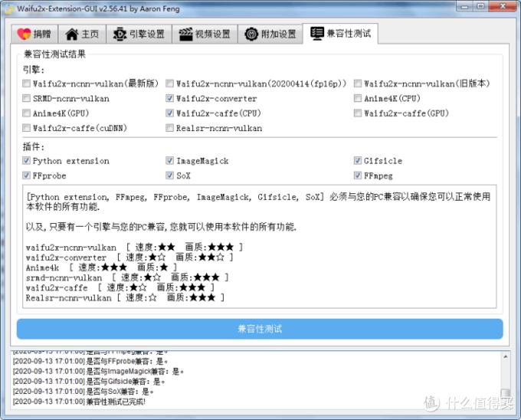Viewport: 521px width, 420px height.
Task: Click the gear icon on engine settings tab
Action: (120, 34)
